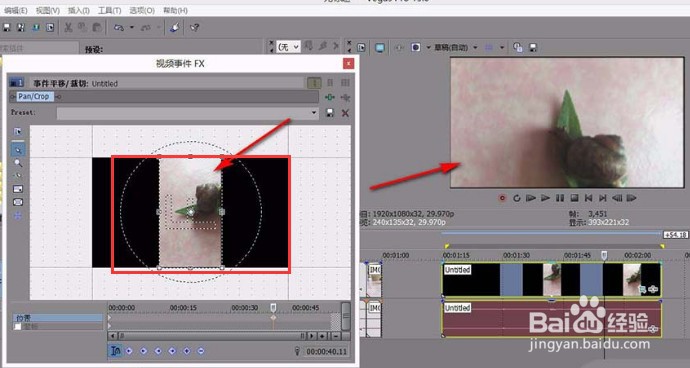Delete preset with the red X icon

pos(345,113)
